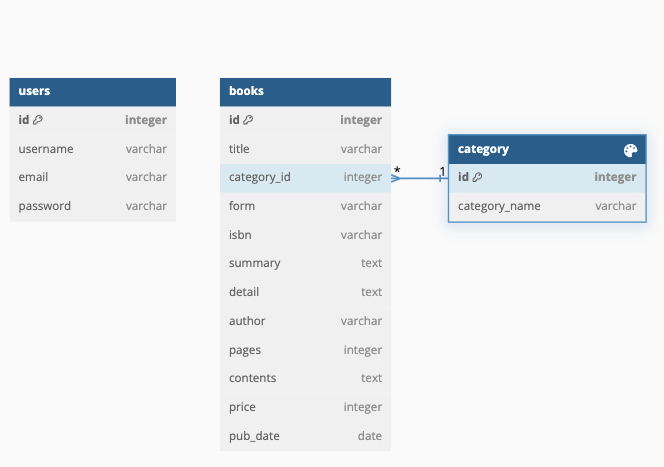This screenshot has width=664, height=467.
Task: Click the key icon beside books id
Action: 248,120
